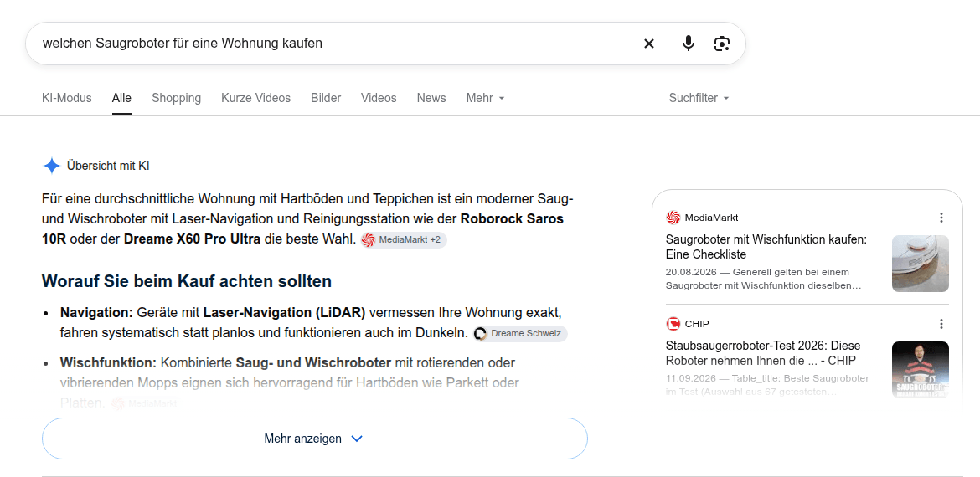Open Dreame Schweiz source chip
The height and width of the screenshot is (477, 980).
point(520,333)
